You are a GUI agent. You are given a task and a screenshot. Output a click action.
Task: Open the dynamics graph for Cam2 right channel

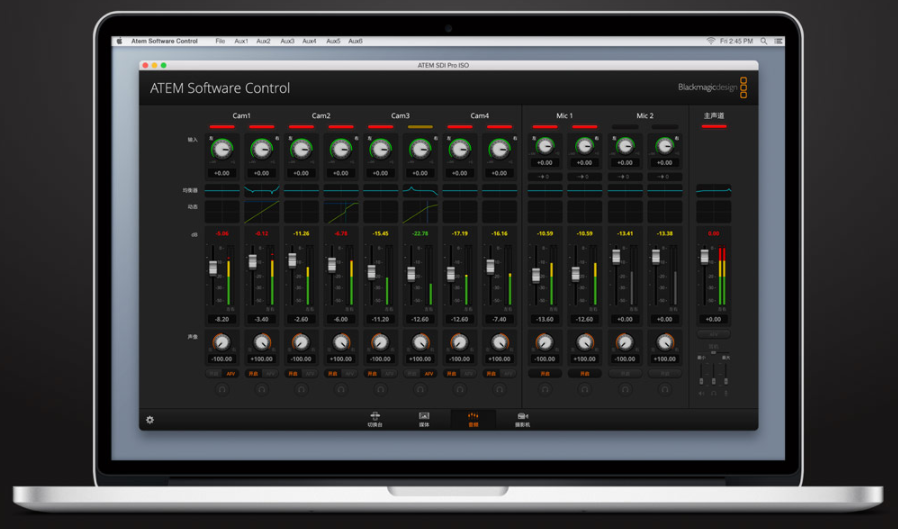(341, 211)
